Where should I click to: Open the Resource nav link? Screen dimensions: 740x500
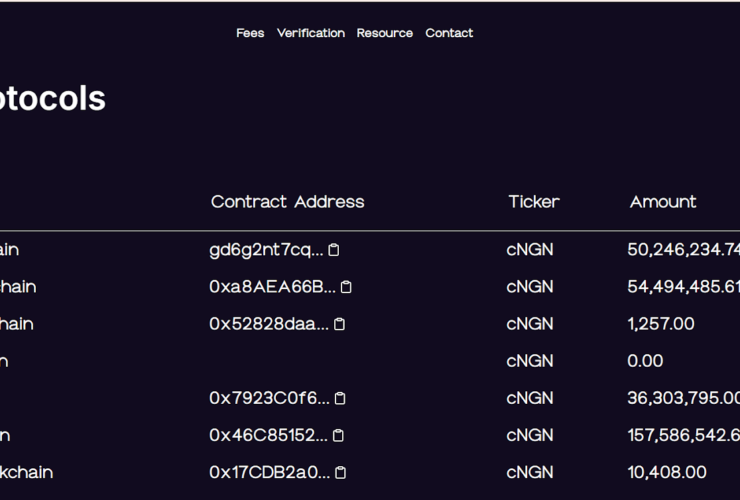click(385, 33)
